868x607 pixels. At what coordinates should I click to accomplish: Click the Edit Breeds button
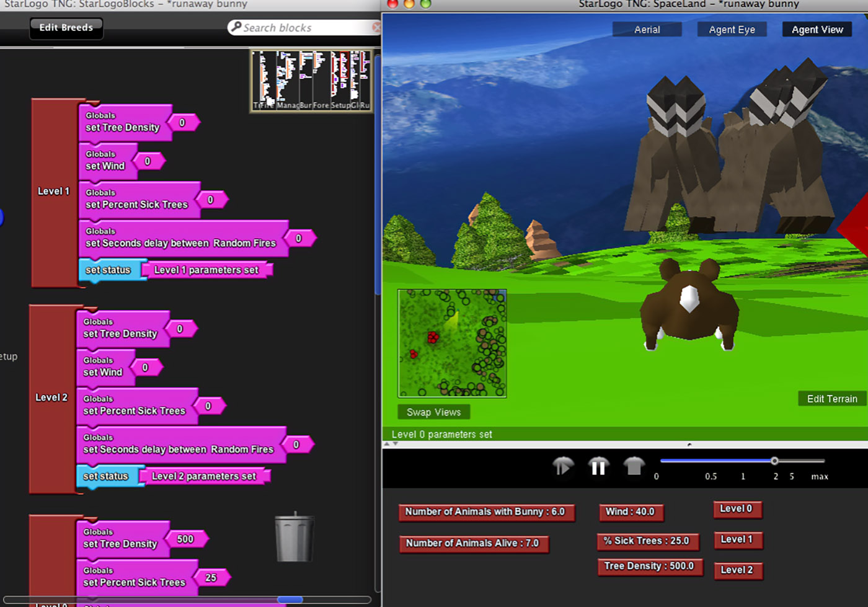[x=66, y=28]
